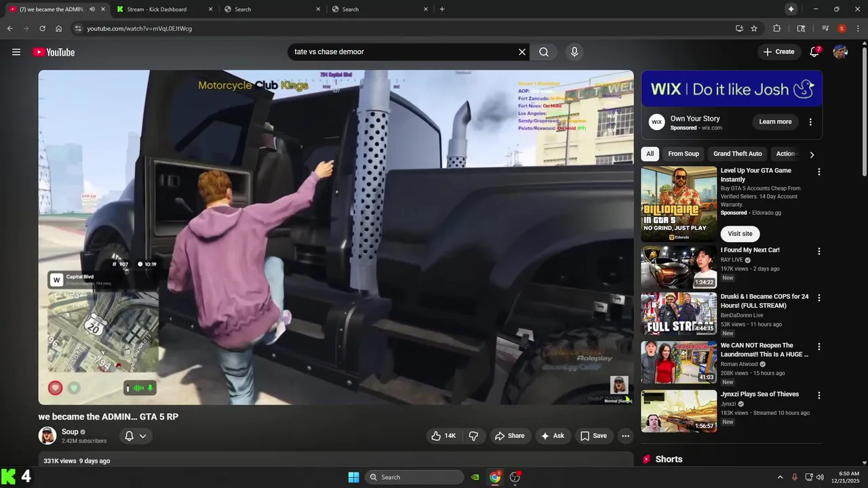
Task: Open the Chrome extensions puzzle icon
Action: pos(777,28)
